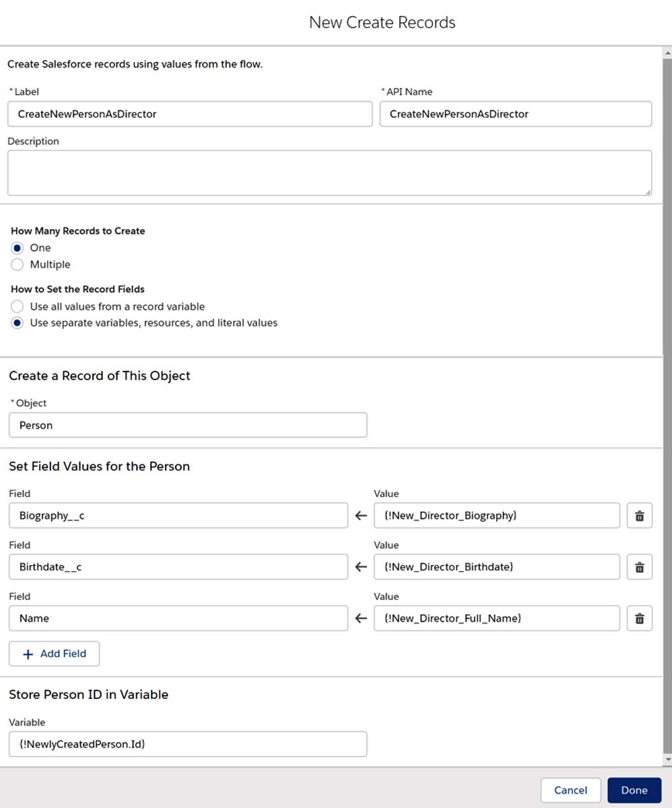The height and width of the screenshot is (808, 672).
Task: Delete the Biography__c field row
Action: click(639, 516)
